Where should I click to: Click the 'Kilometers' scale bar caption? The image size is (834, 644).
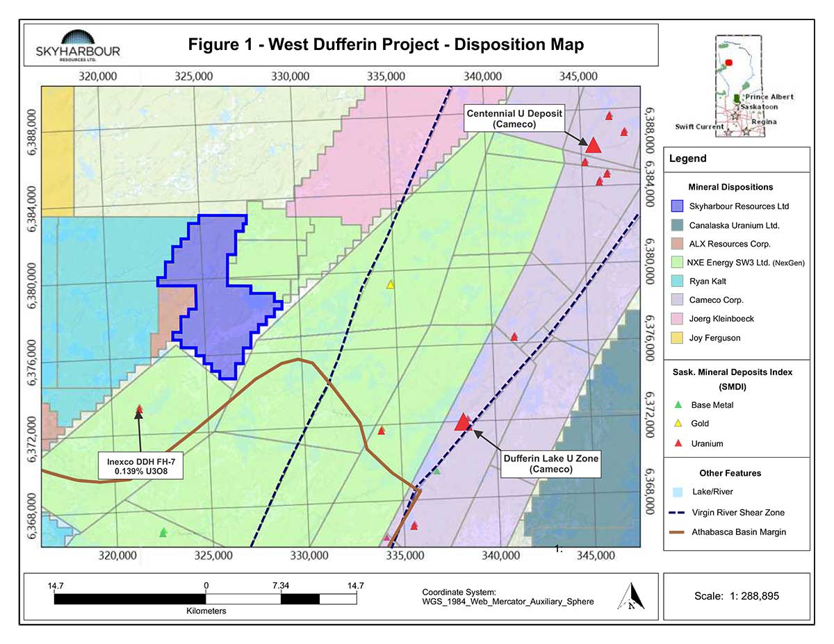click(x=206, y=611)
